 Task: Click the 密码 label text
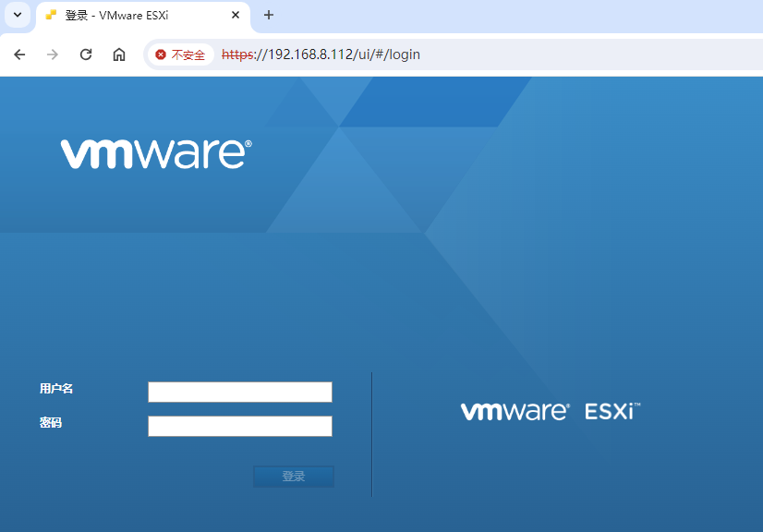click(x=51, y=422)
